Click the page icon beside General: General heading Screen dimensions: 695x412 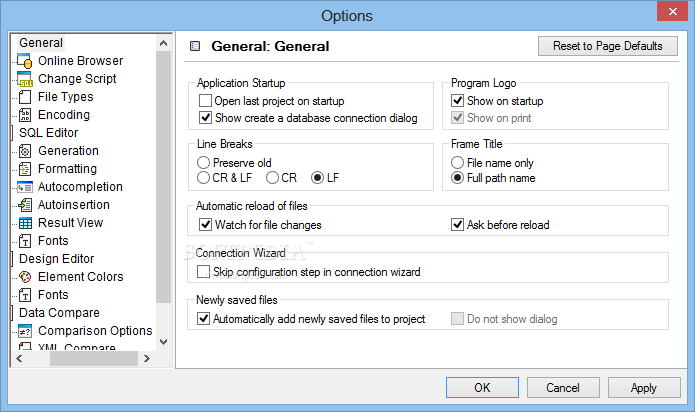point(195,46)
